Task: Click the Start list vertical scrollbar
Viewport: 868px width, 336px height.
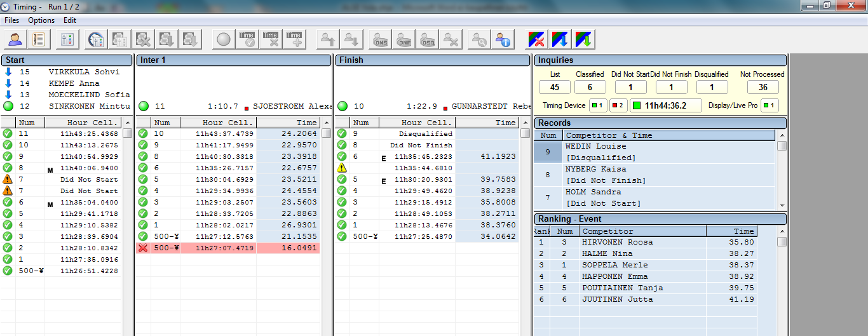Action: click(127, 226)
